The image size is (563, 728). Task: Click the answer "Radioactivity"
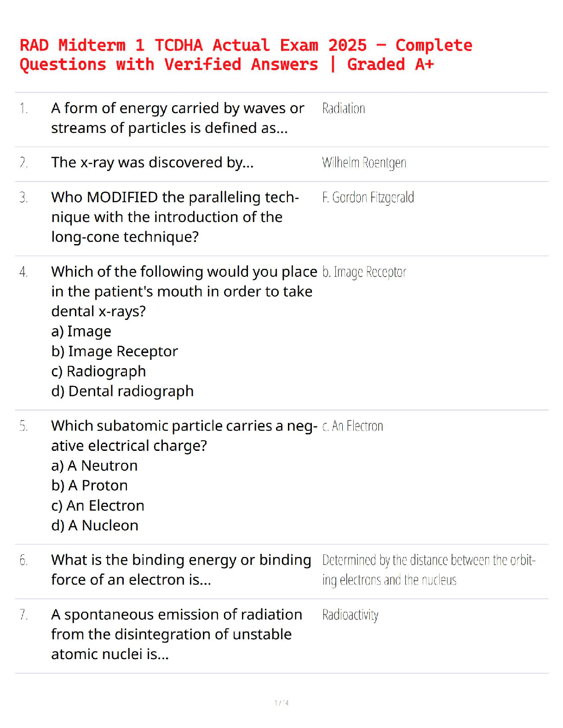pos(350,615)
